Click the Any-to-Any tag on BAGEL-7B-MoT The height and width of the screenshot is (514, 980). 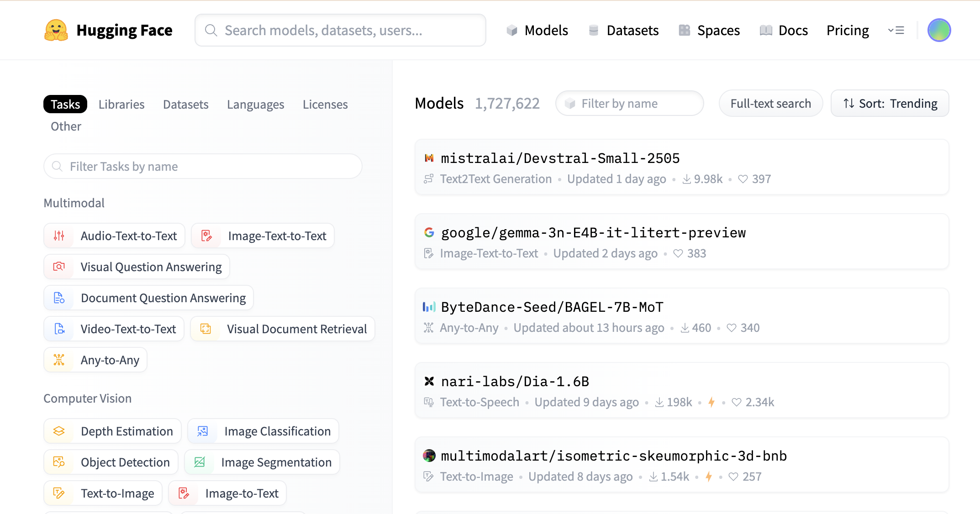point(469,328)
